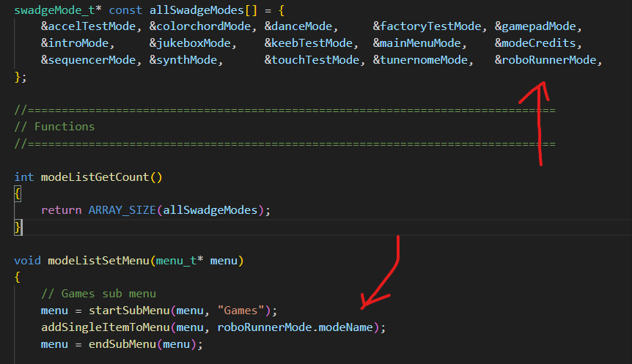Click the menu_t* parameter type
This screenshot has height=364, width=632.
pyautogui.click(x=180, y=261)
